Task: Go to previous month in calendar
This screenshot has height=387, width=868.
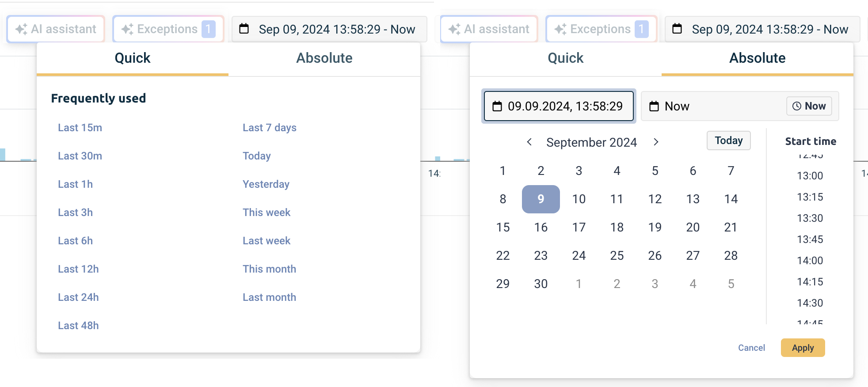Action: coord(529,142)
